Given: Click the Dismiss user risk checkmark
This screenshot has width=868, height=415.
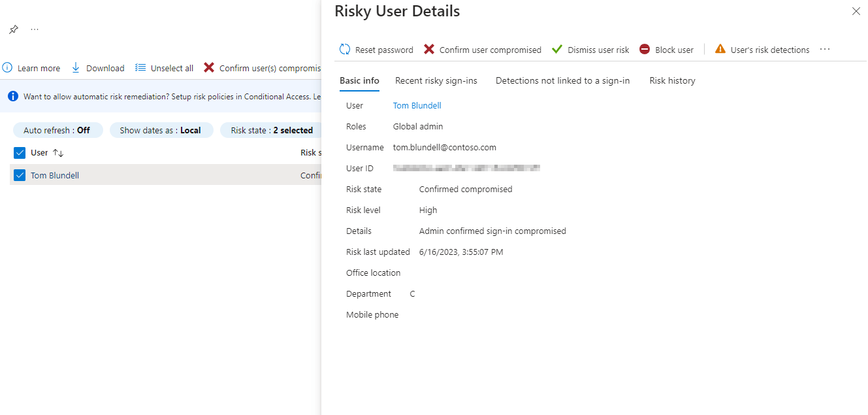Looking at the screenshot, I should pyautogui.click(x=557, y=48).
